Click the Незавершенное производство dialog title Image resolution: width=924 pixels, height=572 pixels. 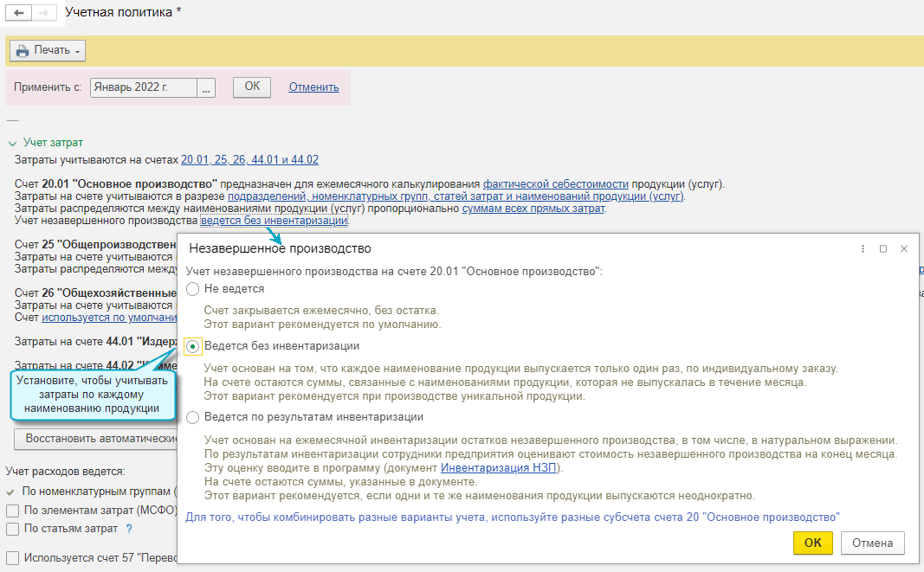pos(280,248)
